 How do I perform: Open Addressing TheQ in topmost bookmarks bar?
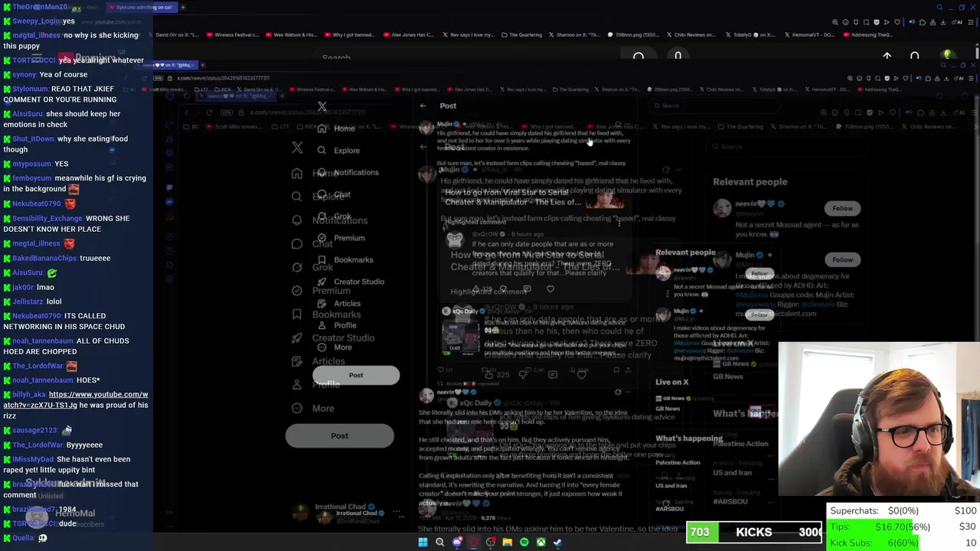(x=867, y=35)
